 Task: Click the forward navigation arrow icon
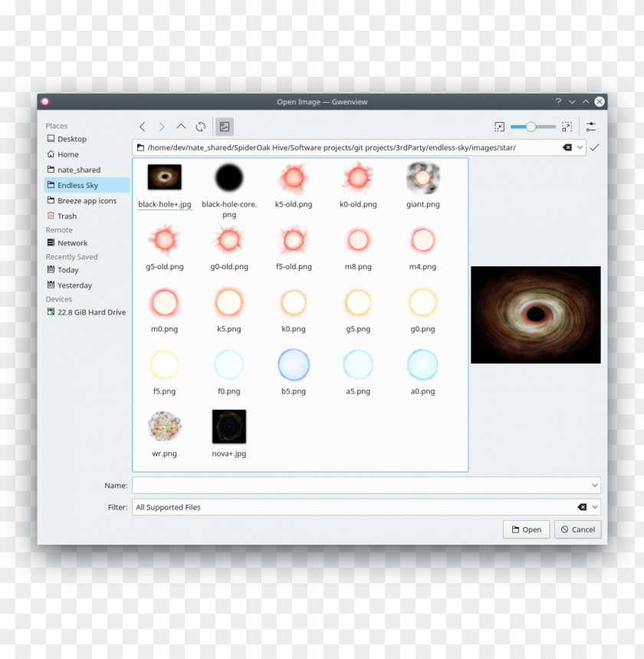tap(162, 127)
